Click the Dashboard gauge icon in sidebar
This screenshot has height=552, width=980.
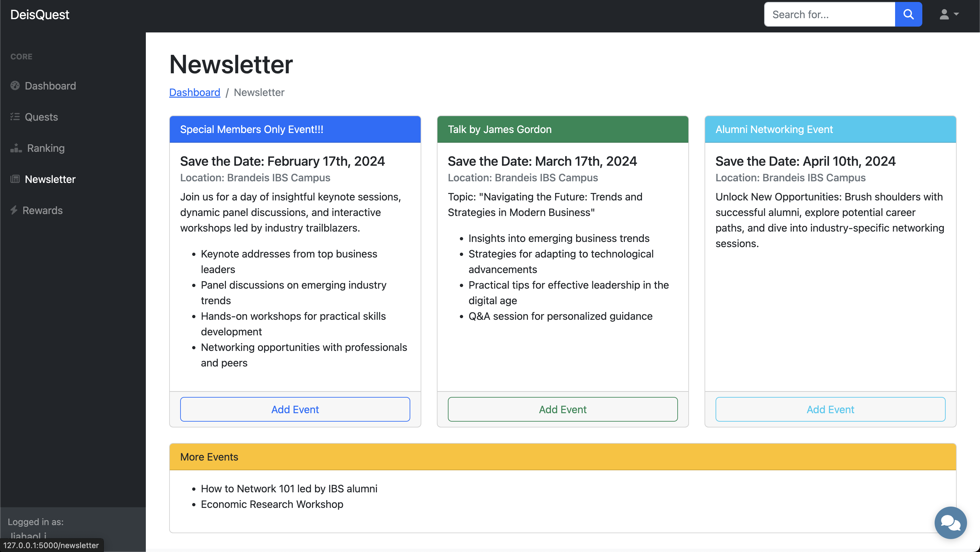pos(15,86)
